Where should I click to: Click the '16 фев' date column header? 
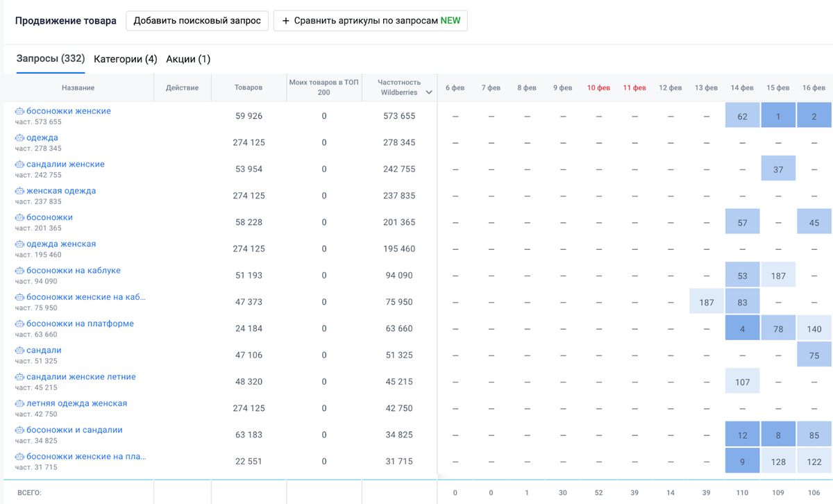(814, 87)
